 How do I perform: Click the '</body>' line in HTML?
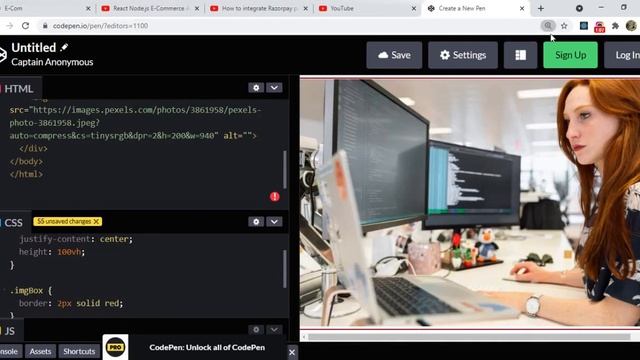tap(26, 161)
